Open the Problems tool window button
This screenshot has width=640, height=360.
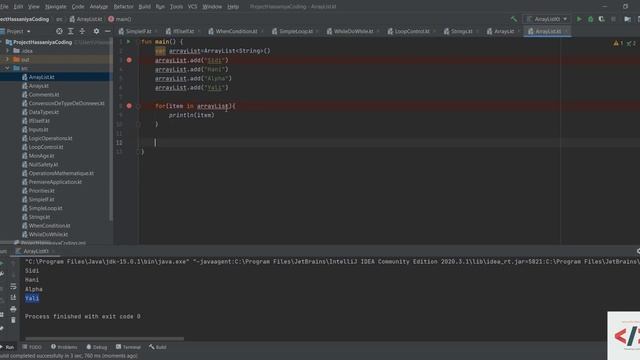pos(64,347)
